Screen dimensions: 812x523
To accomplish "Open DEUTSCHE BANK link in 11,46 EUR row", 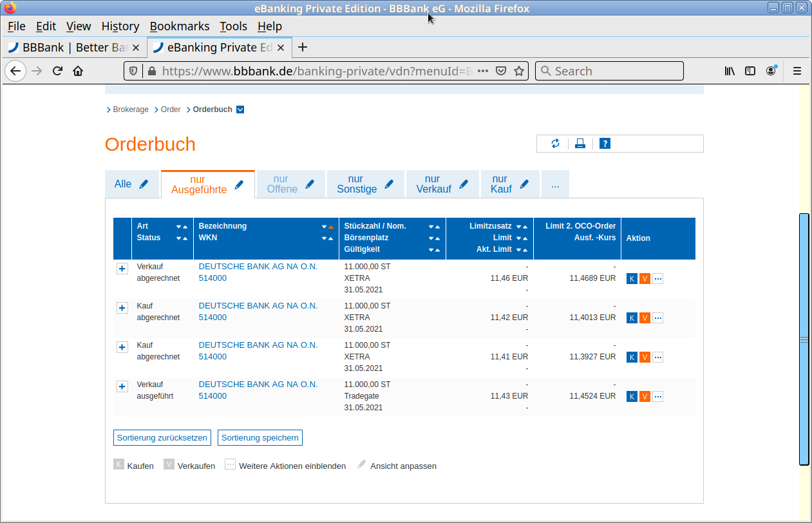I will (258, 267).
